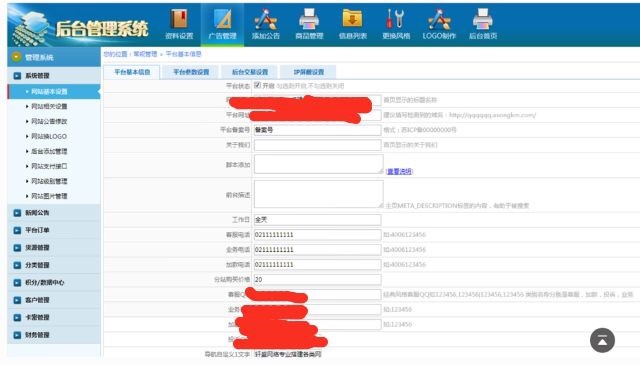Switch to 平台基本信息 tab

[x=132, y=72]
